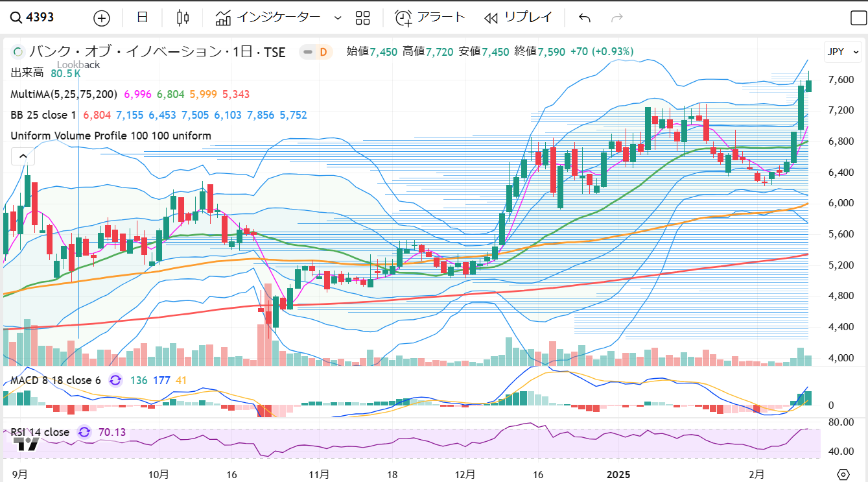Click the purple icon beside RSI legend
Screen dimensions: 868x482
(84, 432)
